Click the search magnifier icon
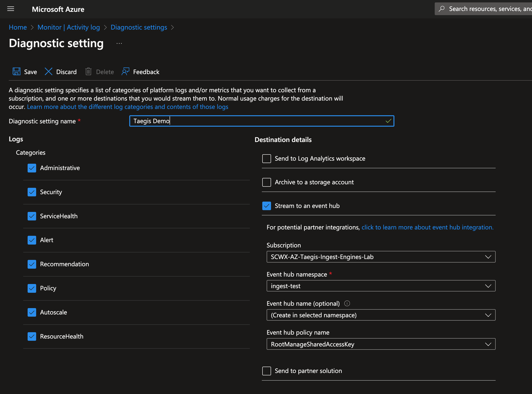Viewport: 532px width, 394px height. pyautogui.click(x=442, y=9)
